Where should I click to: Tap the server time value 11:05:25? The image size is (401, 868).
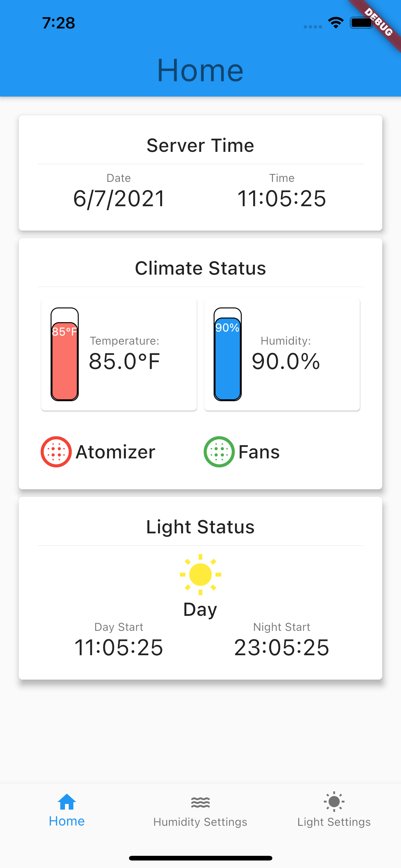coord(282,198)
